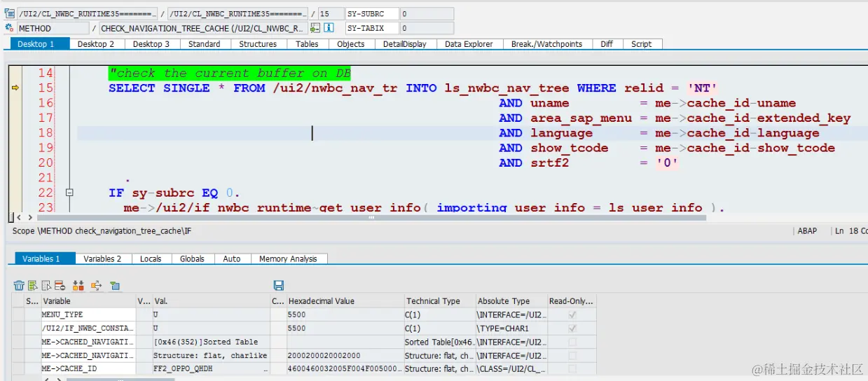
Task: Open the Script tab
Action: [642, 43]
